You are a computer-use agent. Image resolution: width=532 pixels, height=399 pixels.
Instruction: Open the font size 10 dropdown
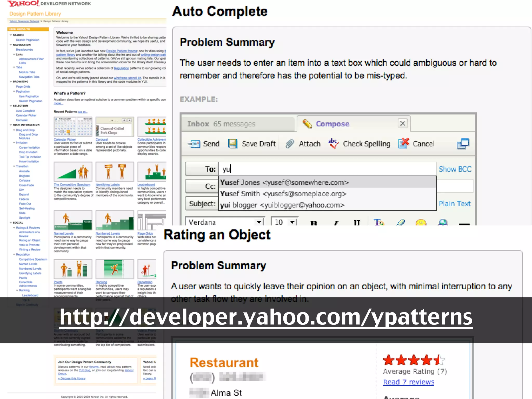pyautogui.click(x=292, y=222)
